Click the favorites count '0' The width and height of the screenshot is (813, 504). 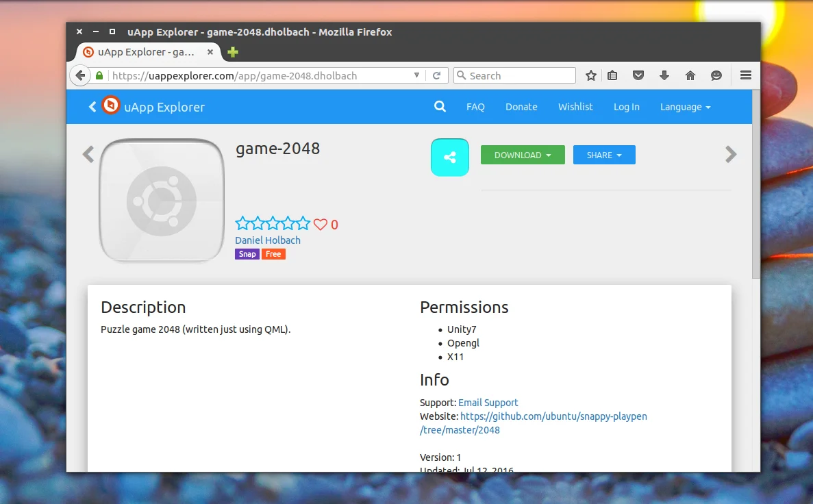334,225
